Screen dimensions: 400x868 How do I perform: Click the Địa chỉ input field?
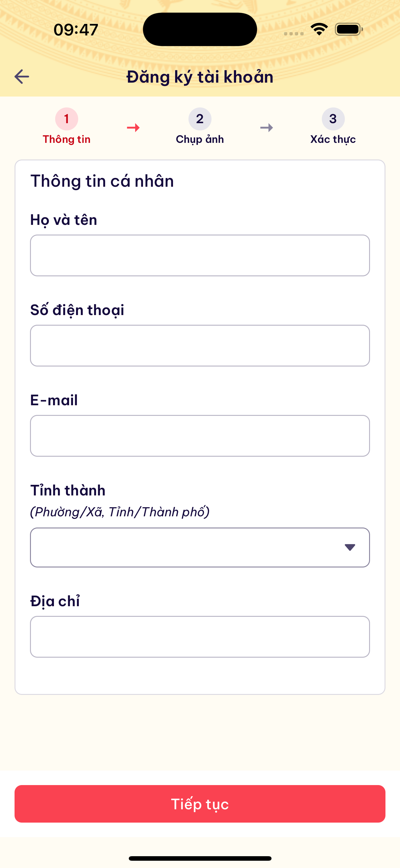pos(200,636)
